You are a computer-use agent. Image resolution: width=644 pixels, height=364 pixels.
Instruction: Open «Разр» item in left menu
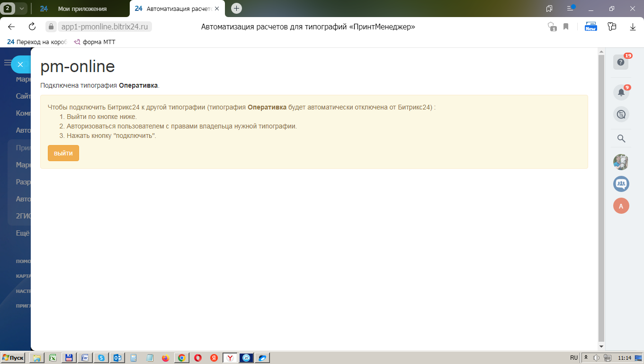click(23, 182)
